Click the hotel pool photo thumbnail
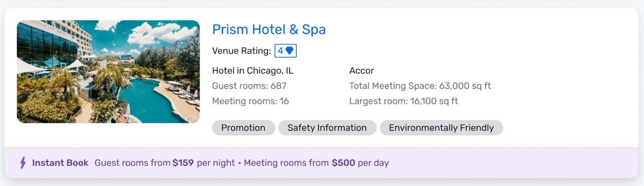The image size is (644, 186). click(x=108, y=72)
